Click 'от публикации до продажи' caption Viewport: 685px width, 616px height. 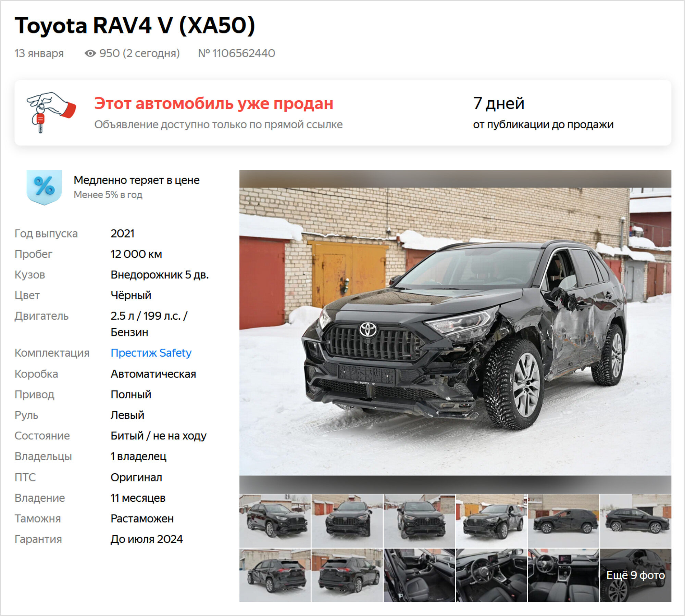pyautogui.click(x=543, y=125)
